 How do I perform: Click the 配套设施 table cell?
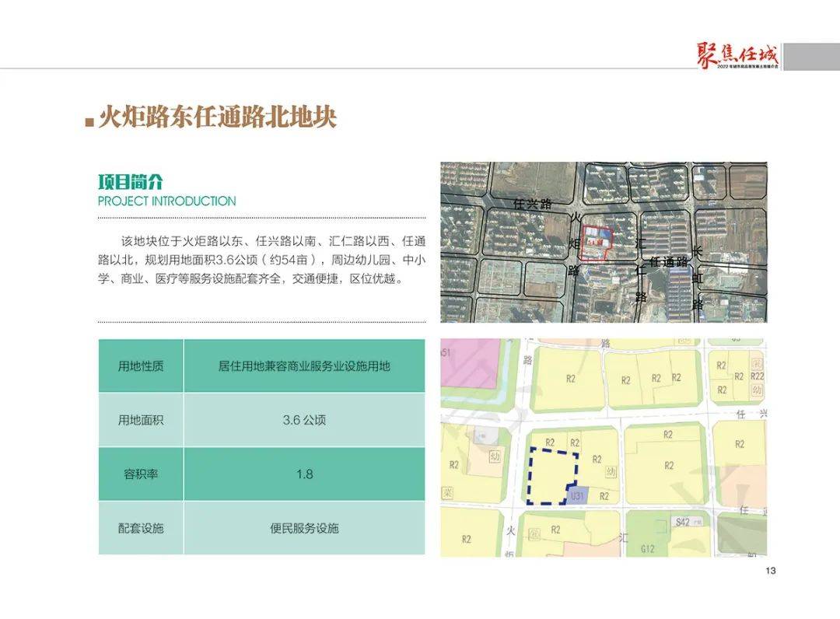(141, 528)
